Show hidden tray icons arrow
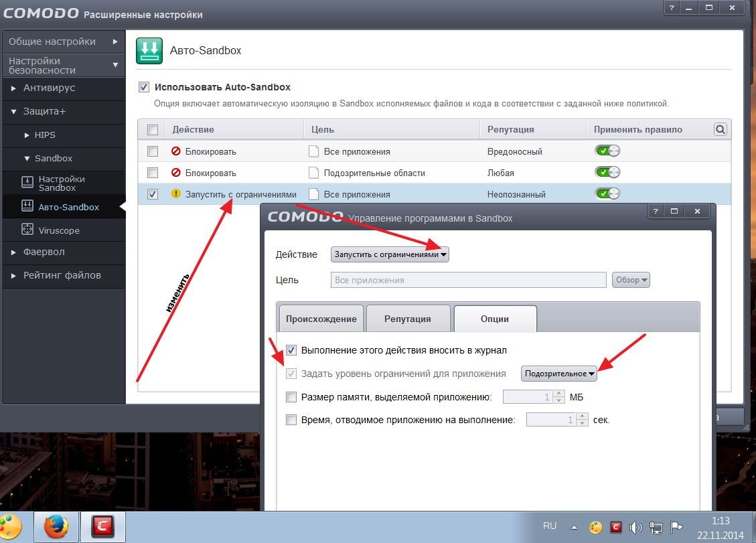 click(574, 527)
